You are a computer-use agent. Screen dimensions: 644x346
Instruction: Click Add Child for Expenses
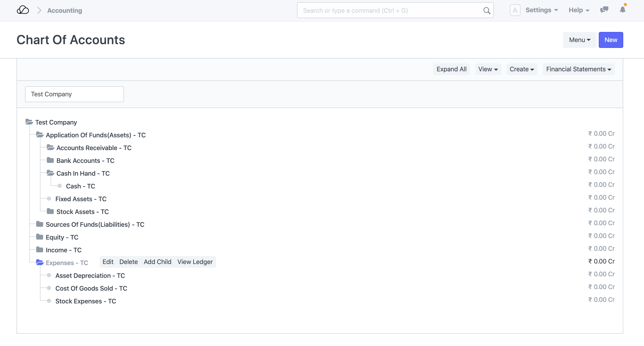[158, 262]
